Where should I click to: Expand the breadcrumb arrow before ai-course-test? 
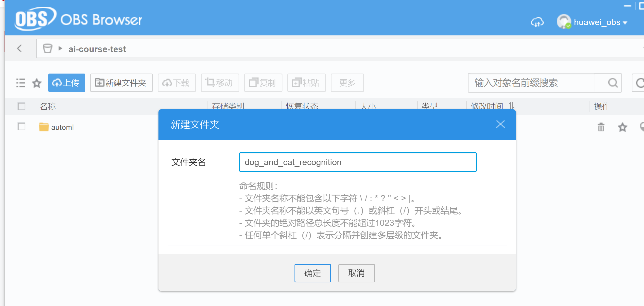click(60, 48)
